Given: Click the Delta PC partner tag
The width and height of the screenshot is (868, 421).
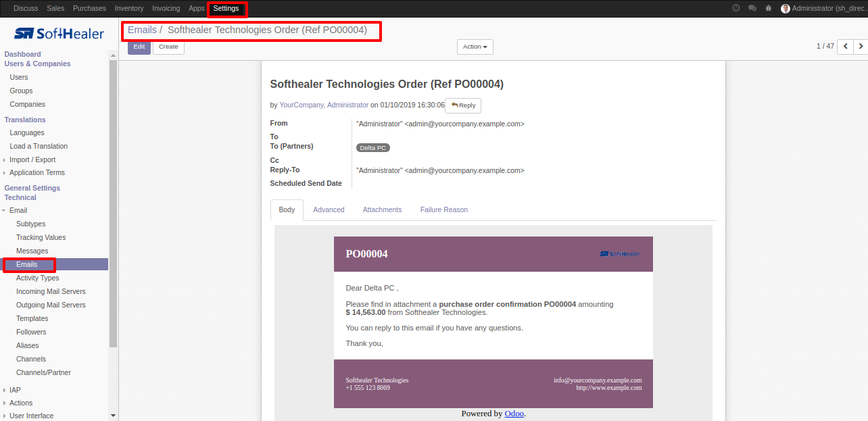Looking at the screenshot, I should pos(373,147).
